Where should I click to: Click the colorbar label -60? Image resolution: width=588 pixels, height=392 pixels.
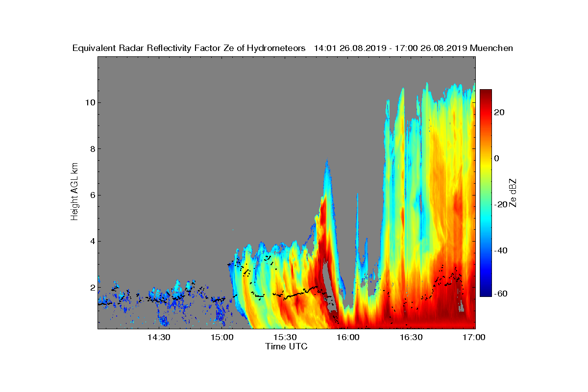pos(500,294)
